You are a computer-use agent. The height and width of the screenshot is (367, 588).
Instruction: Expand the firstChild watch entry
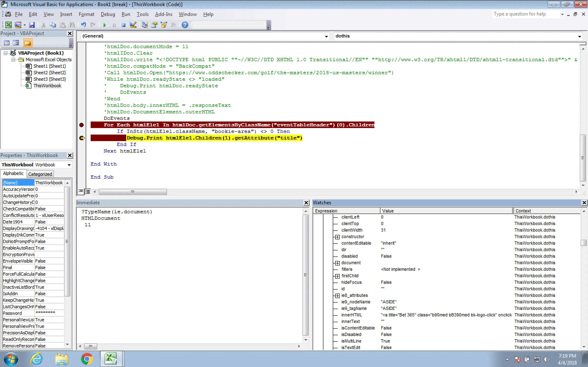pos(337,276)
